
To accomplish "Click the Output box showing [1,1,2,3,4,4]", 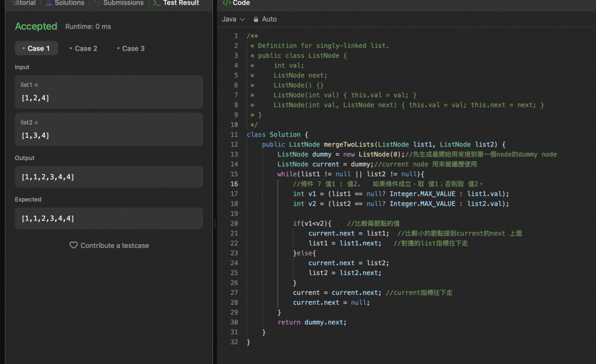I will [x=109, y=177].
